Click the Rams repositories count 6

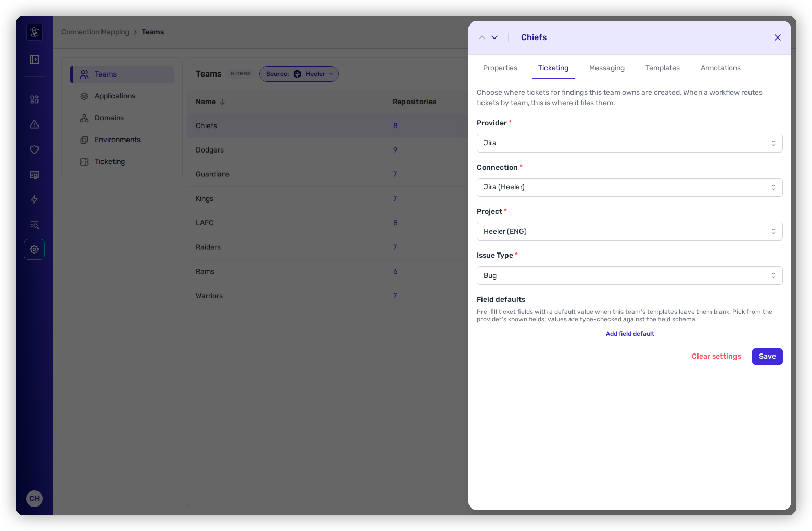[395, 272]
